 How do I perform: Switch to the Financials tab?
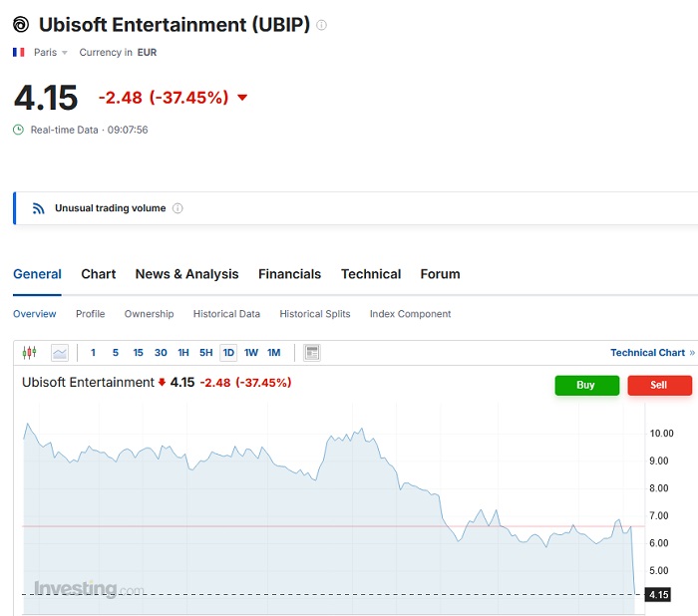point(289,274)
